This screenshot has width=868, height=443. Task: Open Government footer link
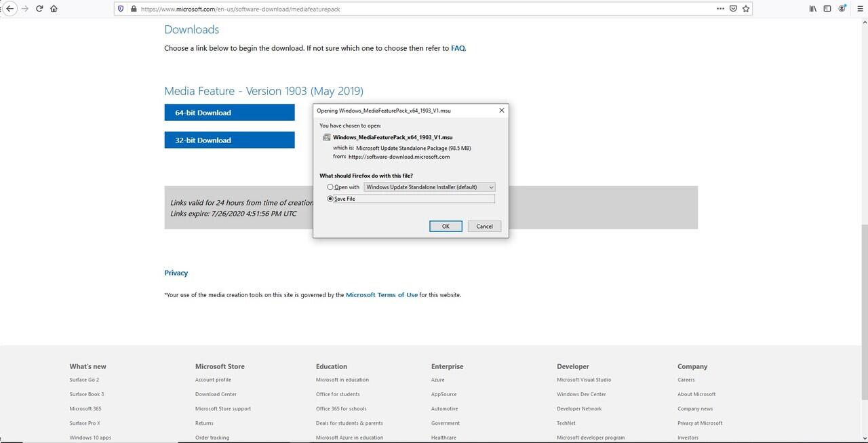point(446,423)
